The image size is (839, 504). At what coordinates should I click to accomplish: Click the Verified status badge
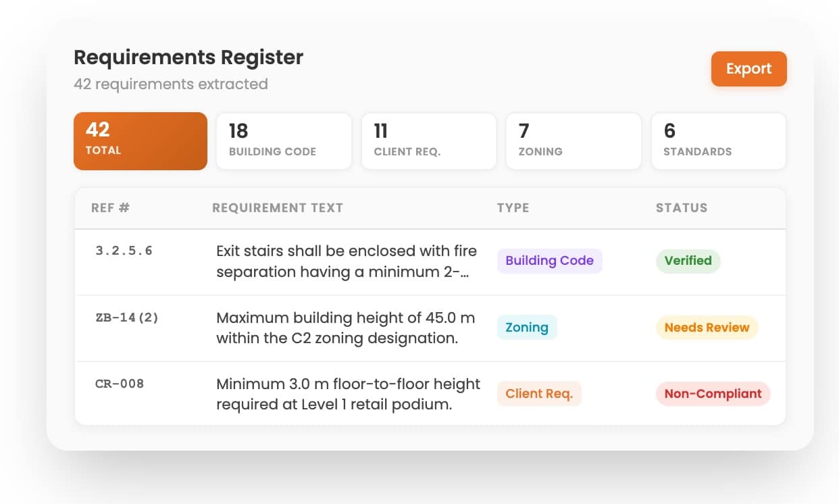point(688,261)
